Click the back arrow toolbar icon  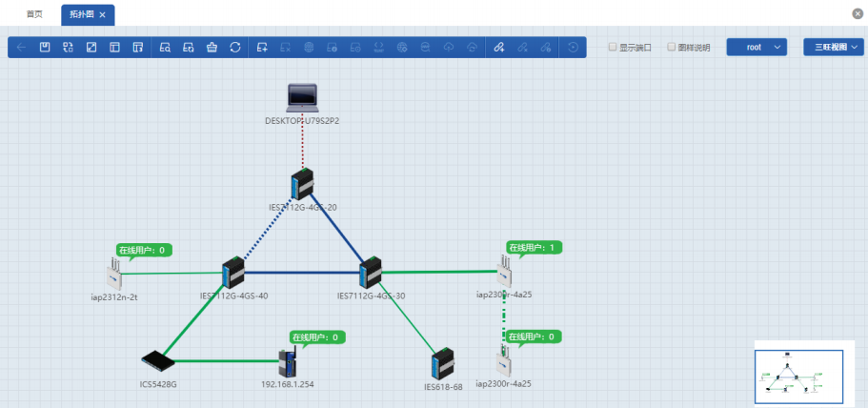21,47
